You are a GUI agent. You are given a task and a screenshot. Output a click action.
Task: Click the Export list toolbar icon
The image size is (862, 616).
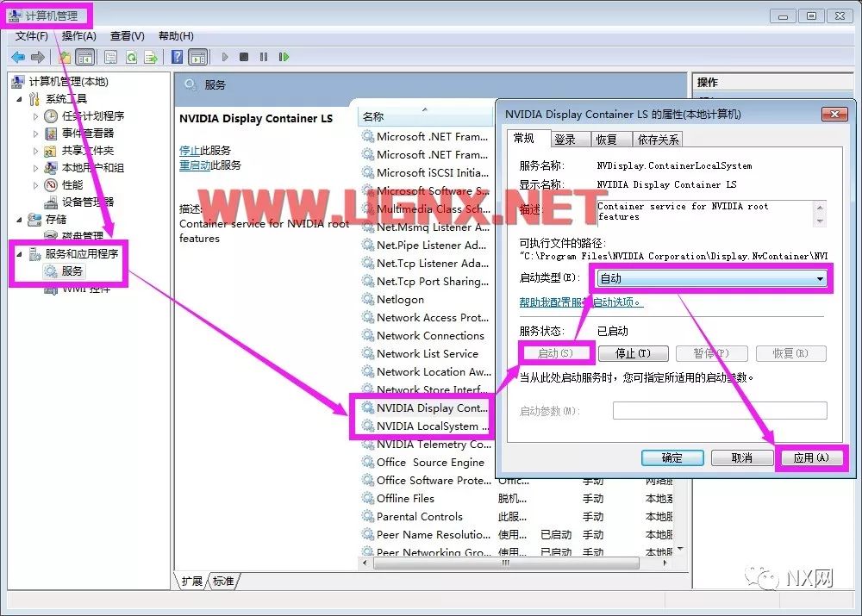151,57
